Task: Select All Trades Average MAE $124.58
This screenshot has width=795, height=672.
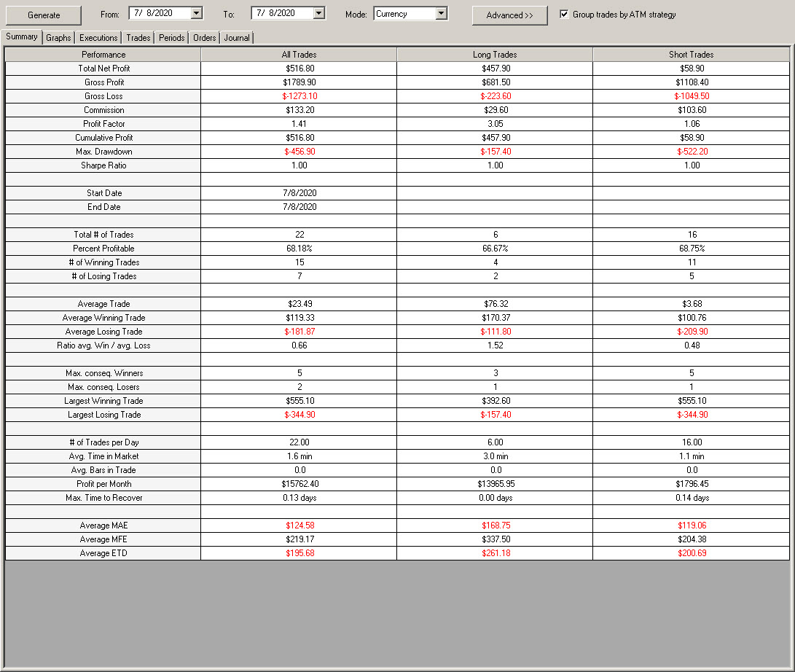Action: [x=299, y=526]
